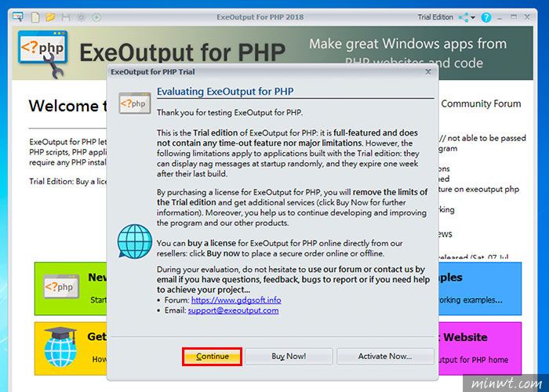Click the globe speech bubble icon in the dialog
Screen dimensions: 549x392
tap(134, 241)
